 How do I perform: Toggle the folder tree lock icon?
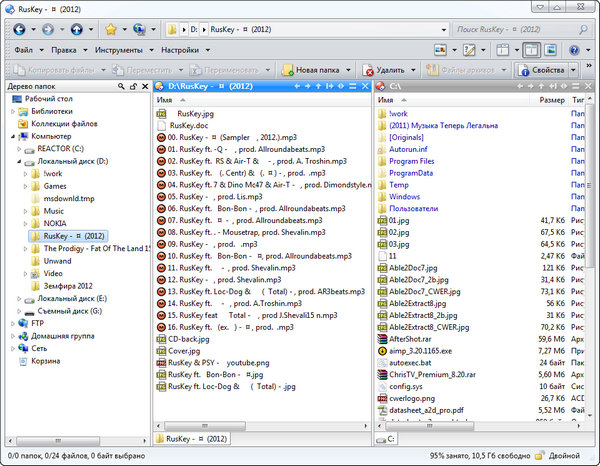[131, 87]
